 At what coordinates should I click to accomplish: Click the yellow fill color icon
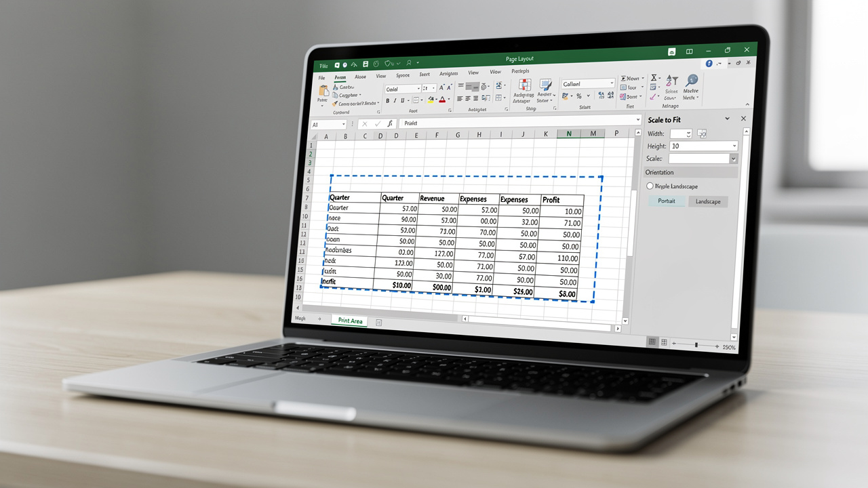(x=431, y=99)
